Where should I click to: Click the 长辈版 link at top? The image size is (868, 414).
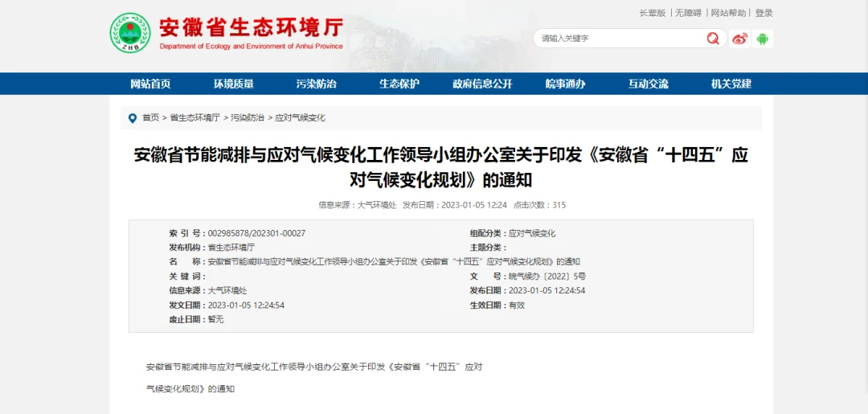point(652,13)
